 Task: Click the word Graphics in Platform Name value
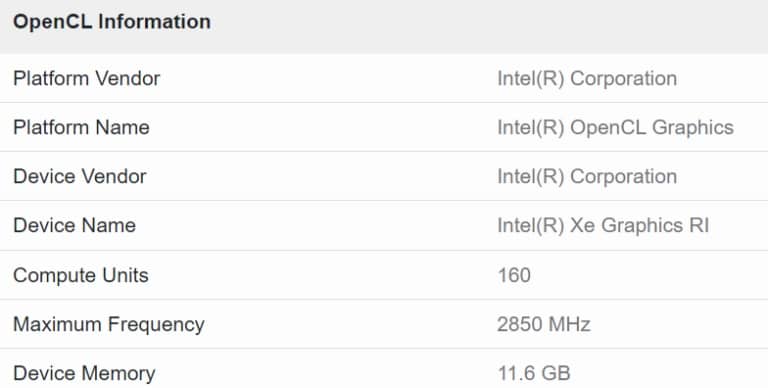[693, 128]
